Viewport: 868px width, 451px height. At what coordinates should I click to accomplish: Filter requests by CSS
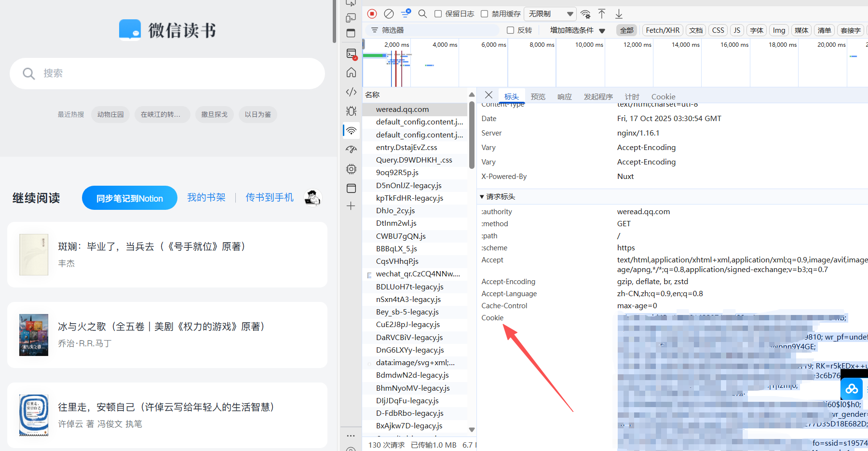coord(718,30)
